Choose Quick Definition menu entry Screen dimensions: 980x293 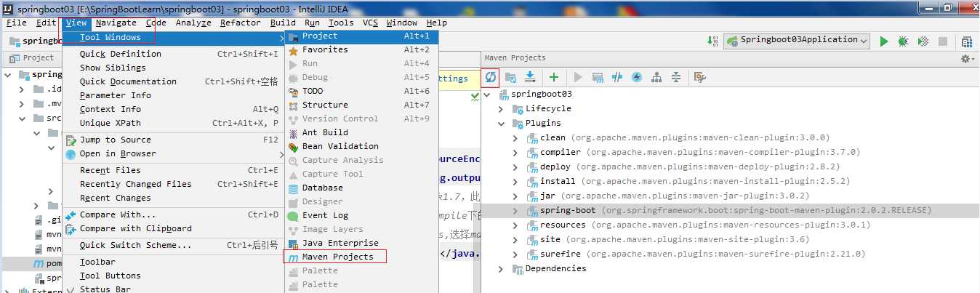tap(172, 54)
